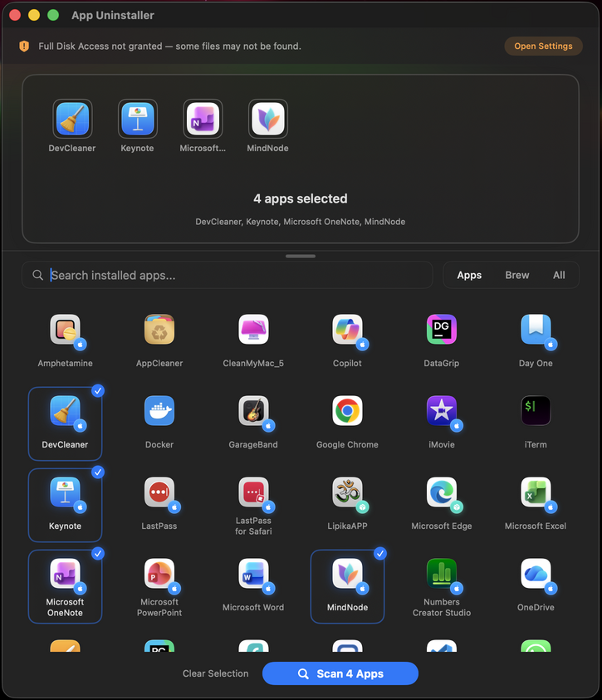Deselect the Keynote app in grid

[x=65, y=505]
